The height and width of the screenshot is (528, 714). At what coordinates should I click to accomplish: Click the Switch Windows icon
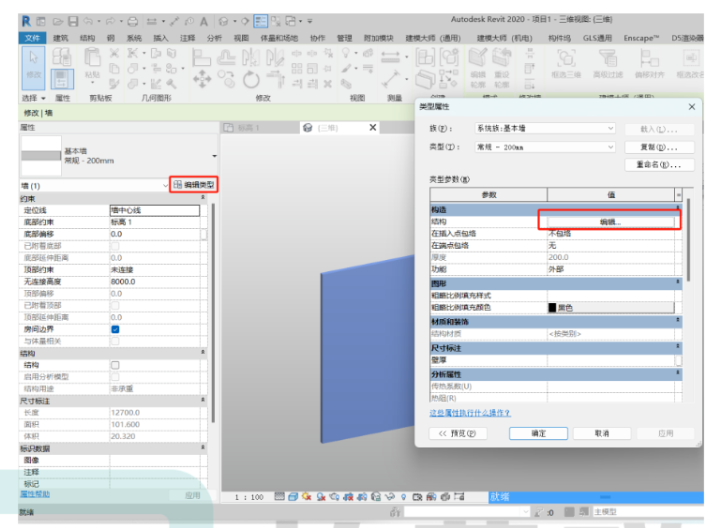point(291,21)
